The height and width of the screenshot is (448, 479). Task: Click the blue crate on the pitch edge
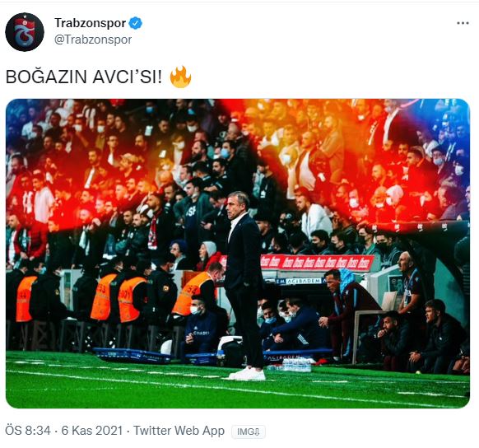click(132, 355)
